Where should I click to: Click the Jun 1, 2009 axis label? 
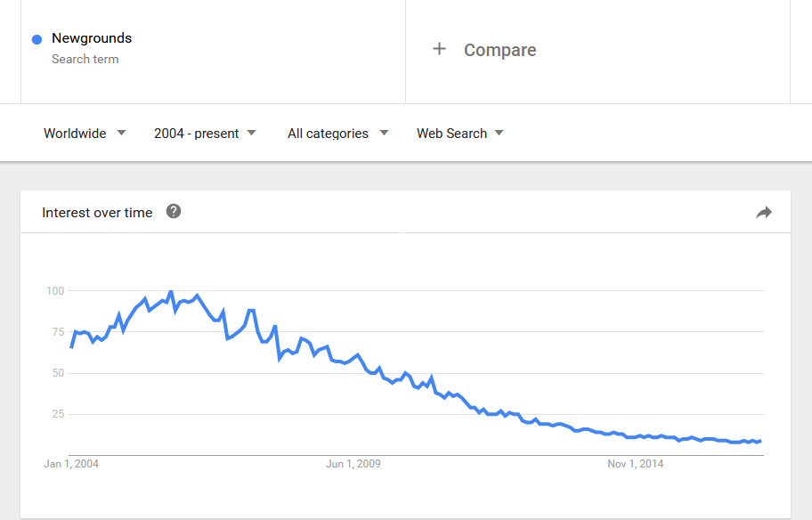(353, 464)
